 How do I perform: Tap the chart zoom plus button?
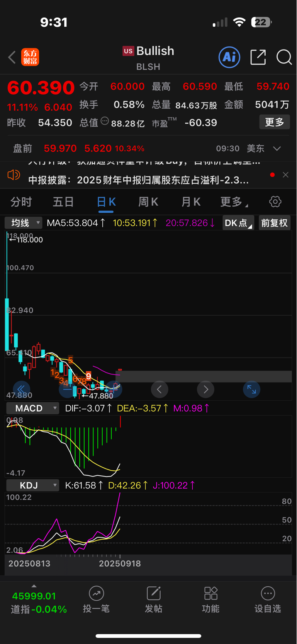pos(114,389)
